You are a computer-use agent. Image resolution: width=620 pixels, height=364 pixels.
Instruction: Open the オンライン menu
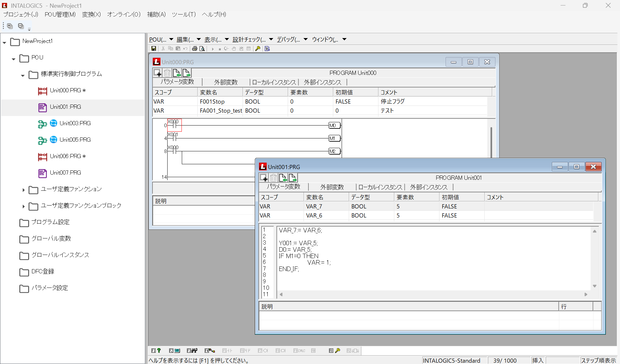124,14
